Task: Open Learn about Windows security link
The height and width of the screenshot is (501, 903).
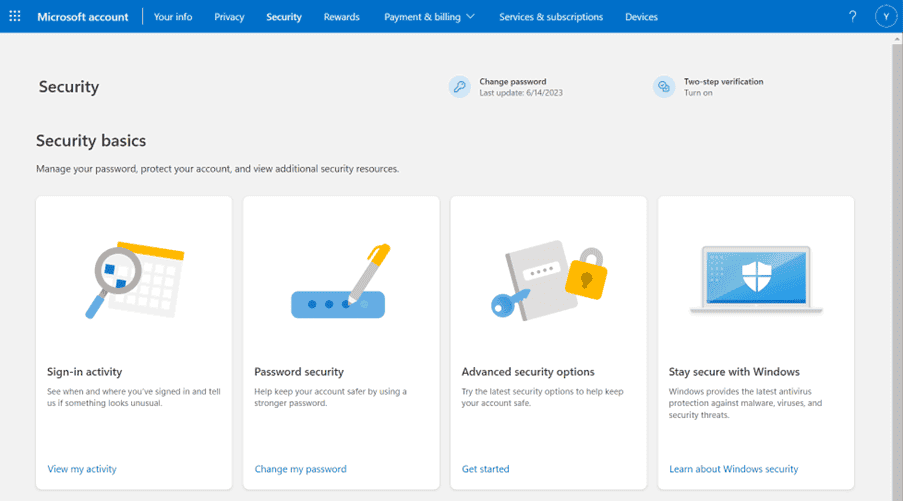Action: point(734,469)
